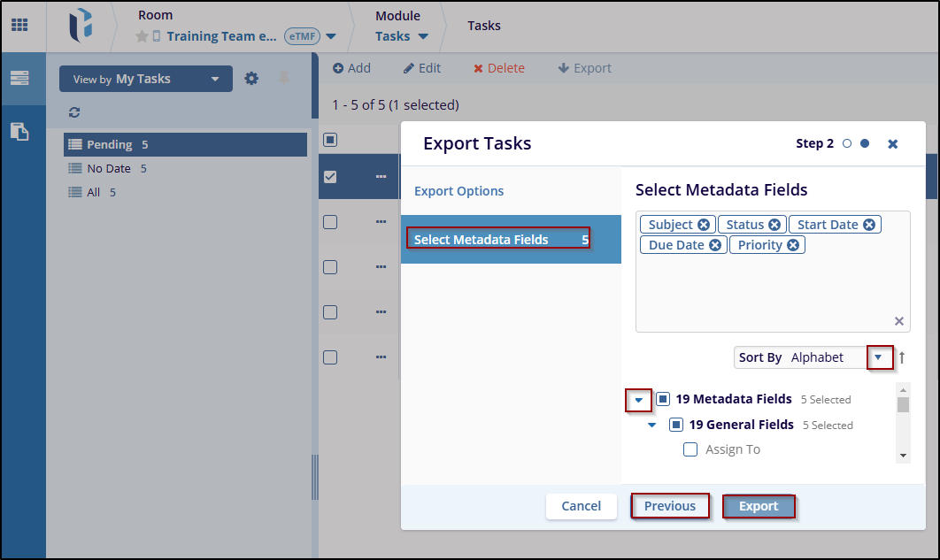Go back with the Previous button
This screenshot has width=940, height=560.
coord(669,506)
